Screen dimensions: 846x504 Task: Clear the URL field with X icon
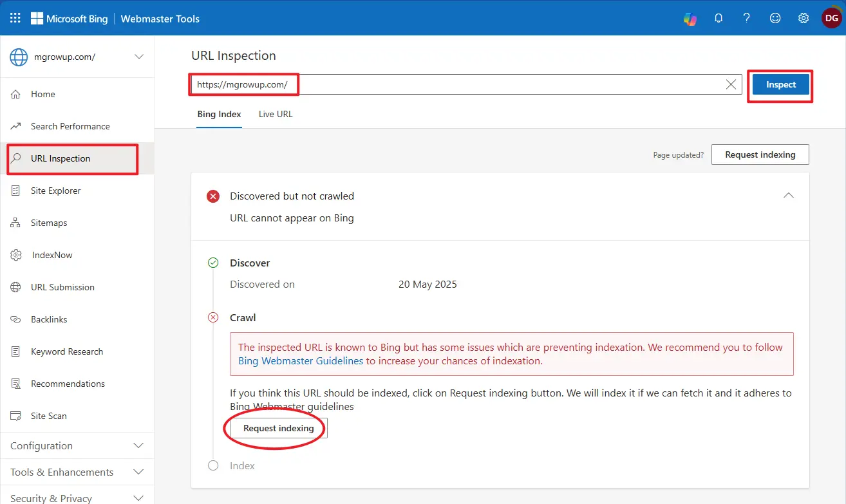point(731,84)
